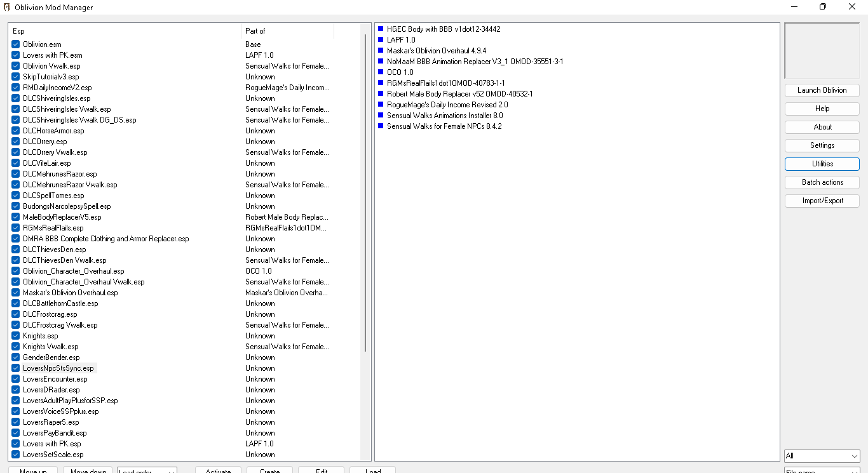Viewport: 868px width, 473px height.
Task: Select the DLCOrrery.esp entry
Action: pyautogui.click(x=45, y=142)
